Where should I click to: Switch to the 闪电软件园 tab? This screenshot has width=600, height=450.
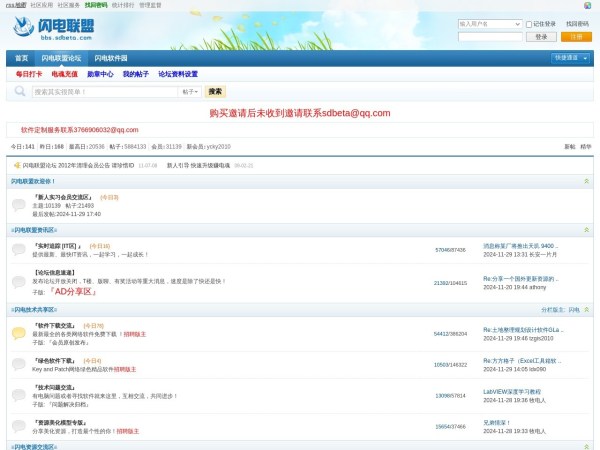[x=110, y=59]
